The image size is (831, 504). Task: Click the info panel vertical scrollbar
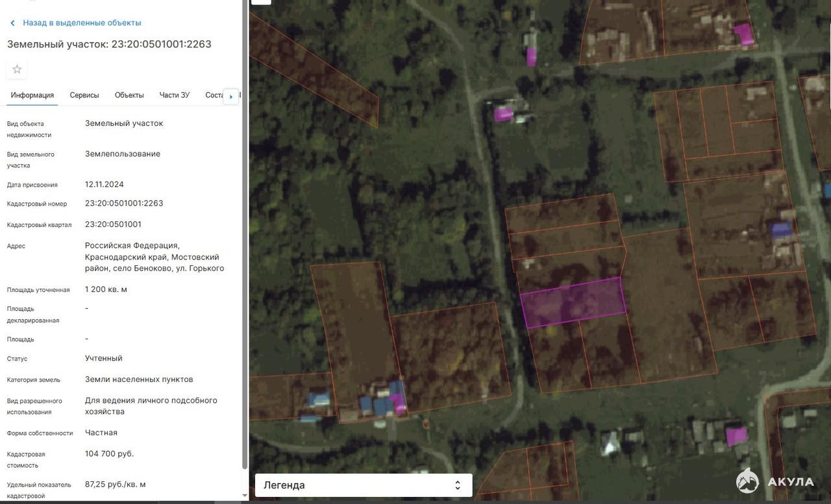click(x=245, y=234)
